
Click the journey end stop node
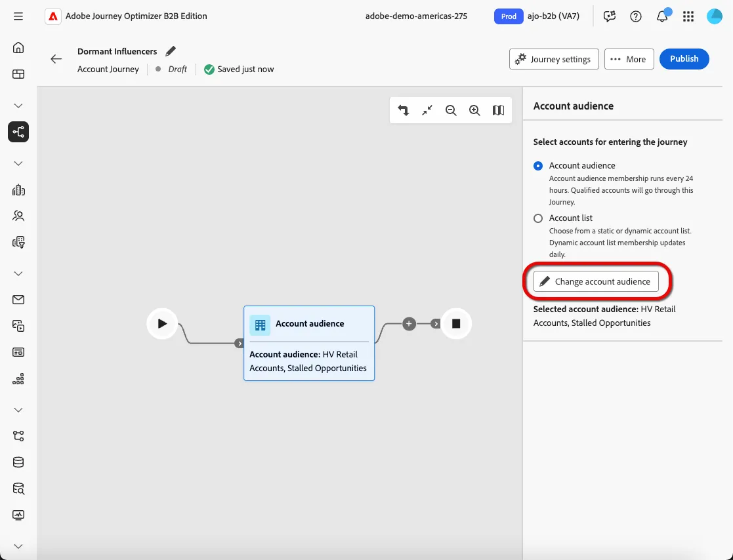pos(456,324)
